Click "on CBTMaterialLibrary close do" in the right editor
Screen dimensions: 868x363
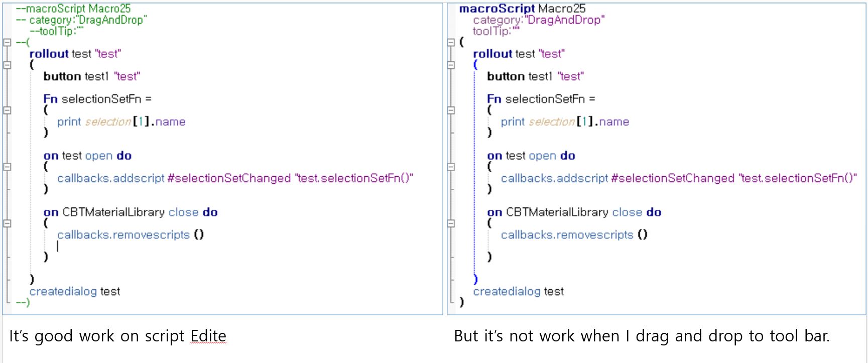574,212
